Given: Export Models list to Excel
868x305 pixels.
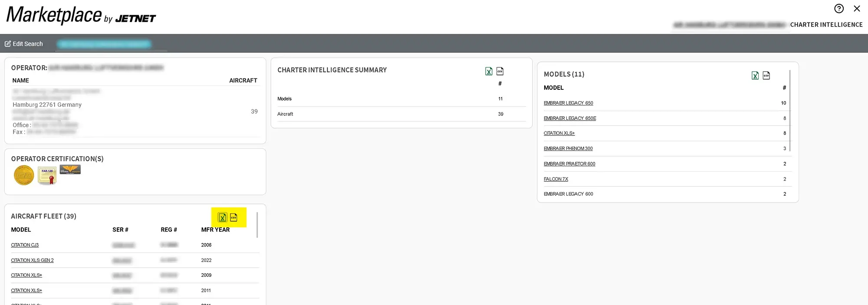Looking at the screenshot, I should tap(755, 76).
